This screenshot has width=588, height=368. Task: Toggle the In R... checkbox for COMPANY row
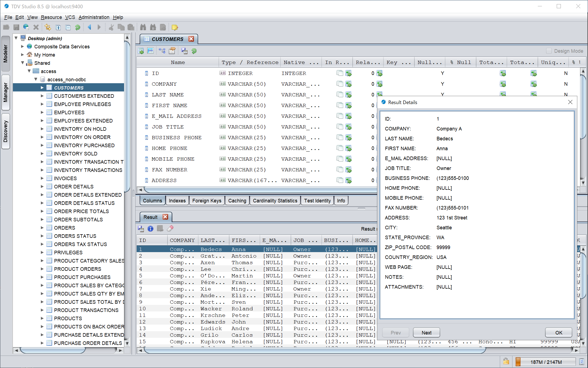[340, 84]
